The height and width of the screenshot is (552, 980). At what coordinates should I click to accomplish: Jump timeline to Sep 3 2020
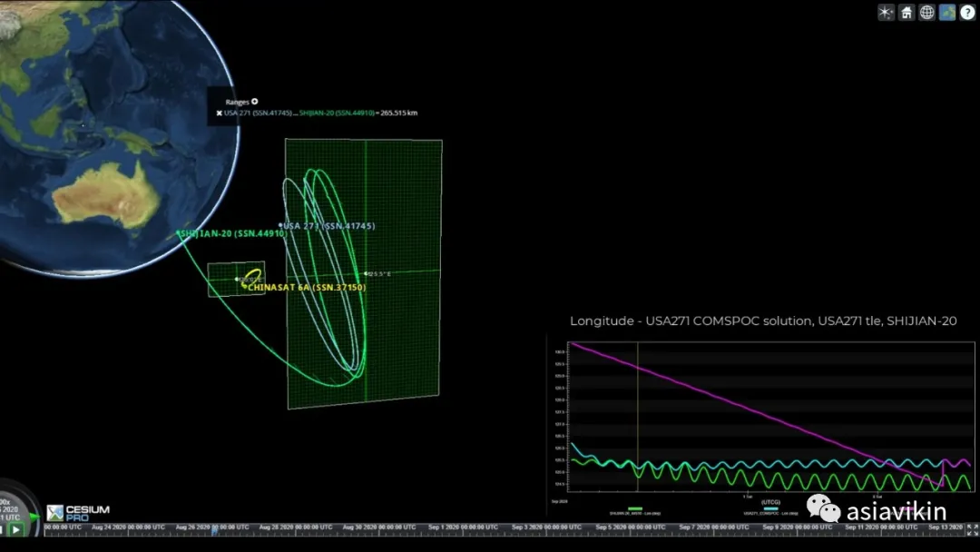[546, 527]
